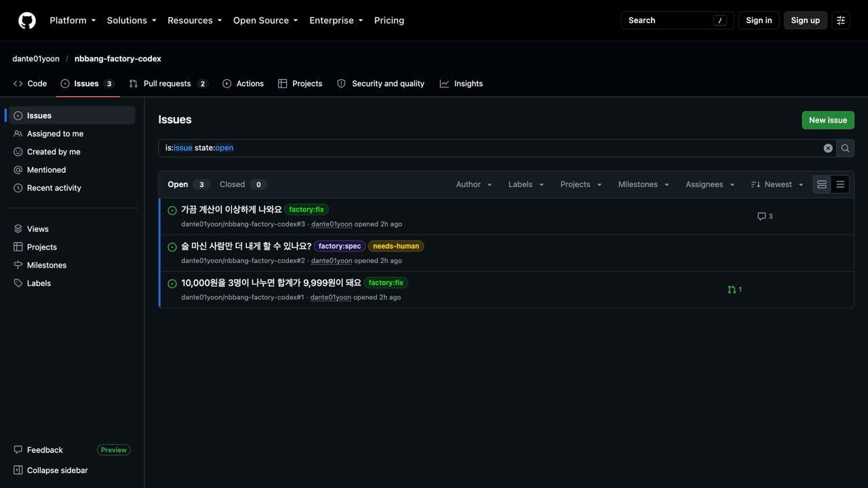Collapse sidebar at bottom left

click(51, 470)
